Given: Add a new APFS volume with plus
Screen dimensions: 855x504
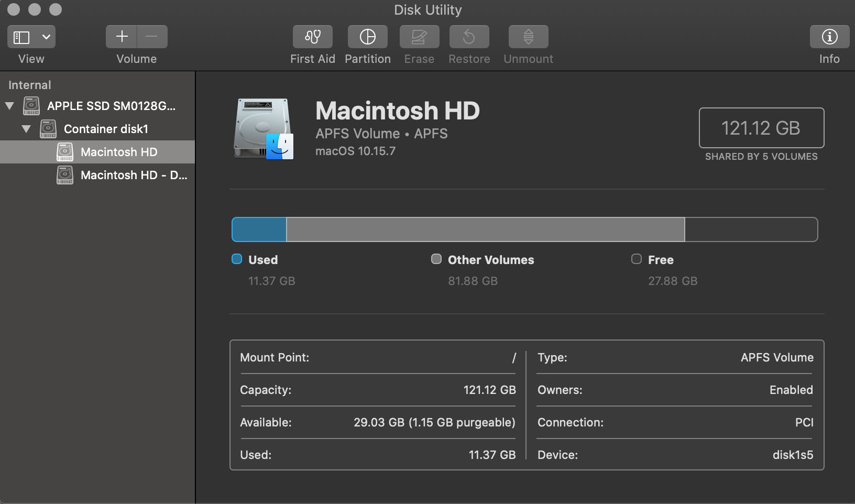Looking at the screenshot, I should [x=122, y=37].
